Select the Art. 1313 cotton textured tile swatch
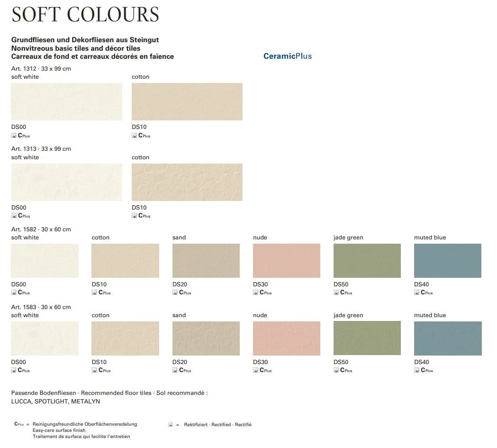Screen dimensions: 497x448 tap(187, 182)
